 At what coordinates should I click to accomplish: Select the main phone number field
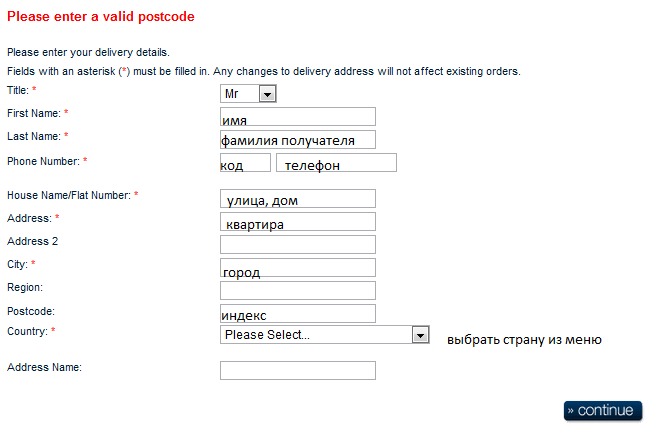point(336,162)
